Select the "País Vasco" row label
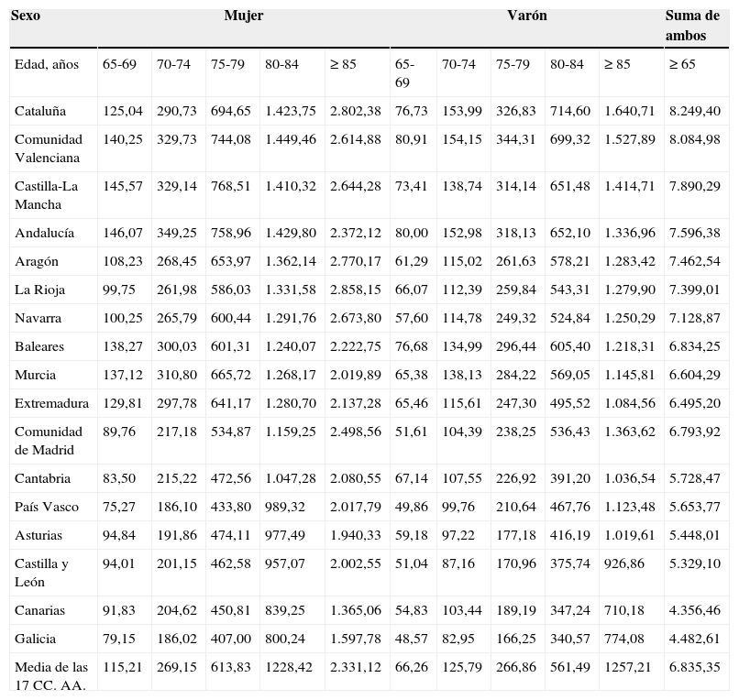This screenshot has width=739, height=700. tap(47, 507)
